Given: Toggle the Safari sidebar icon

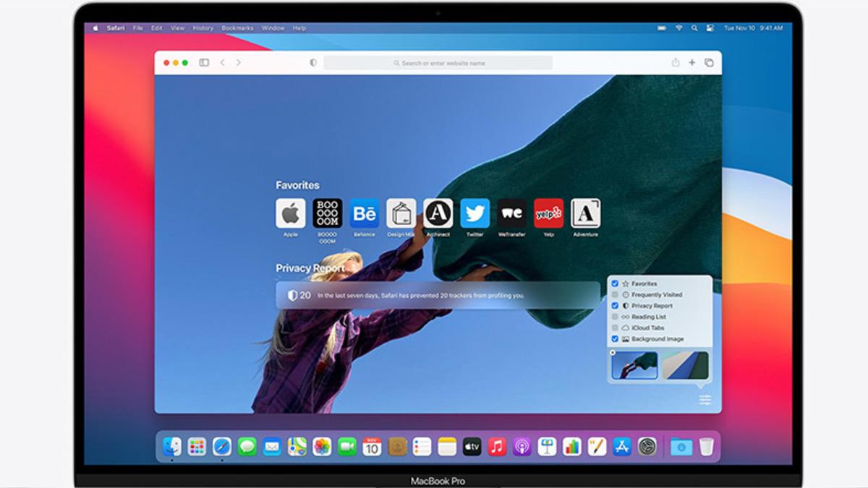Looking at the screenshot, I should pyautogui.click(x=204, y=63).
